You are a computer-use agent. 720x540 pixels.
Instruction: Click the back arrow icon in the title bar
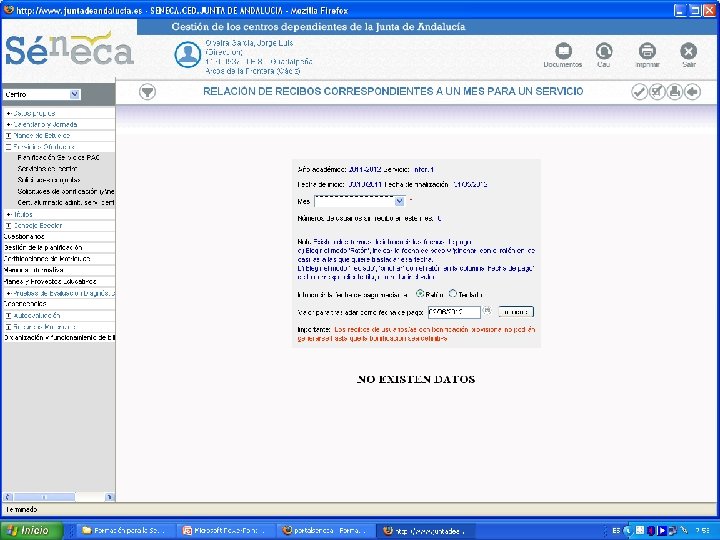pos(692,92)
